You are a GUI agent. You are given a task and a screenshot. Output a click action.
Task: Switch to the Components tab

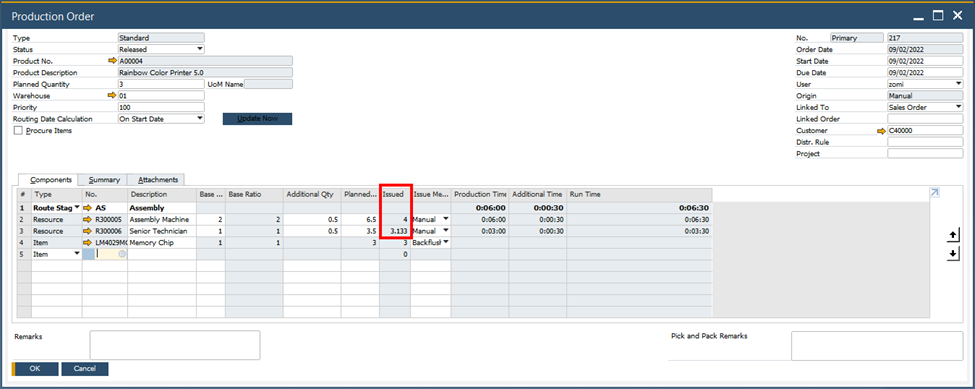point(49,180)
